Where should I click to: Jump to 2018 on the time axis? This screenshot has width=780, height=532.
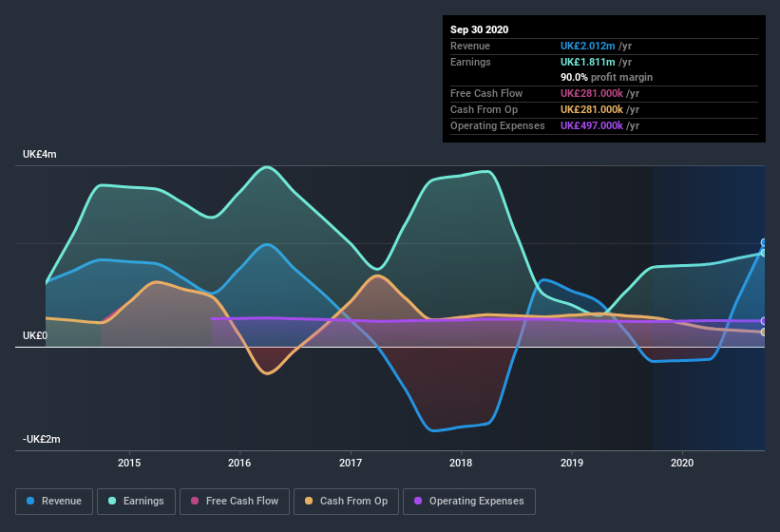tap(461, 463)
